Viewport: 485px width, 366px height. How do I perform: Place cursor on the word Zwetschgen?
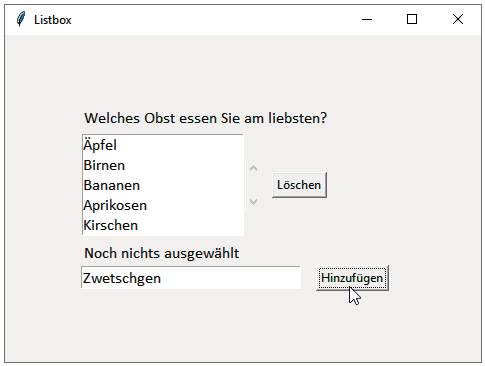click(122, 278)
